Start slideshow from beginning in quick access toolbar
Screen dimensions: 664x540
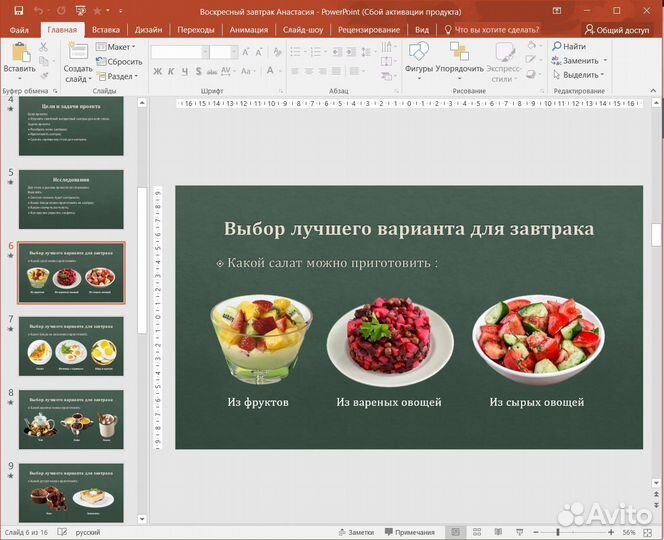pyautogui.click(x=80, y=11)
